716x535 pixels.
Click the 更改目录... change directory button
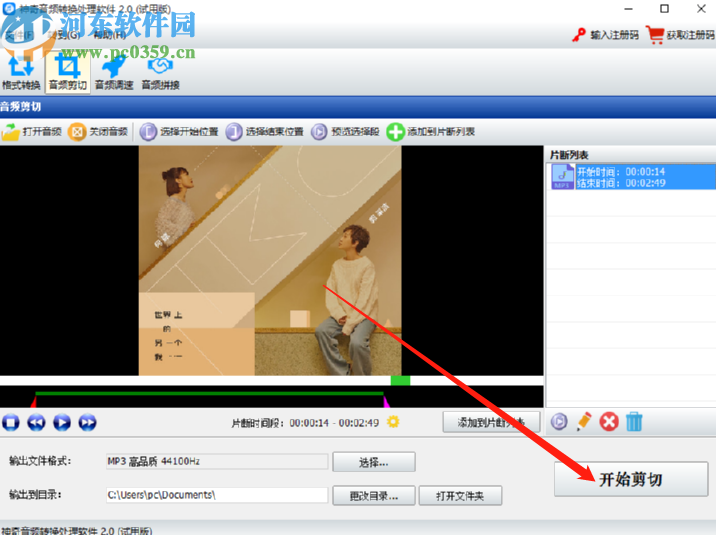[x=374, y=496]
